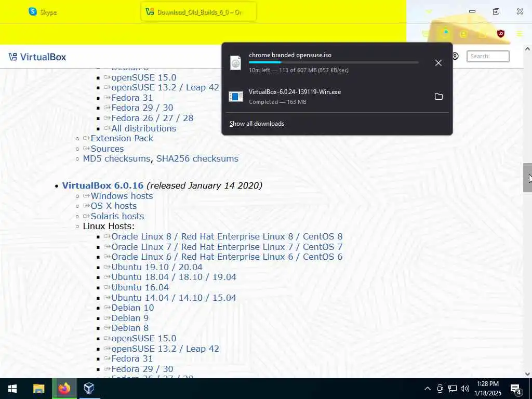The image size is (532, 399).
Task: Open the Fedora 31 link below openSUSE 13.2 in 6.0.16
Action: coord(132,358)
